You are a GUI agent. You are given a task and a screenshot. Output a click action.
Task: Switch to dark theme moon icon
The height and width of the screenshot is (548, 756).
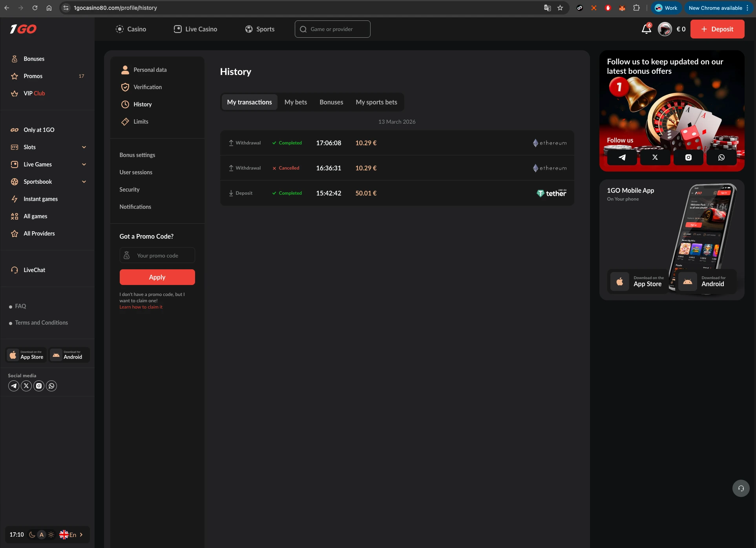pyautogui.click(x=32, y=535)
